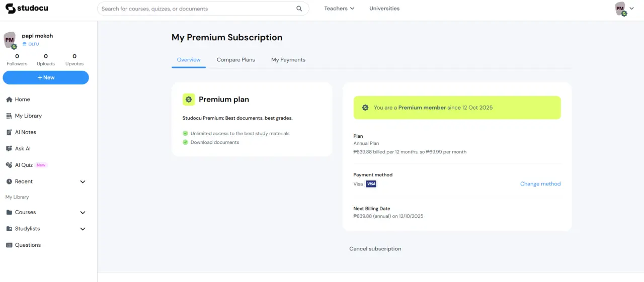644x282 pixels.
Task: Switch to the My Payments tab
Action: [288, 60]
